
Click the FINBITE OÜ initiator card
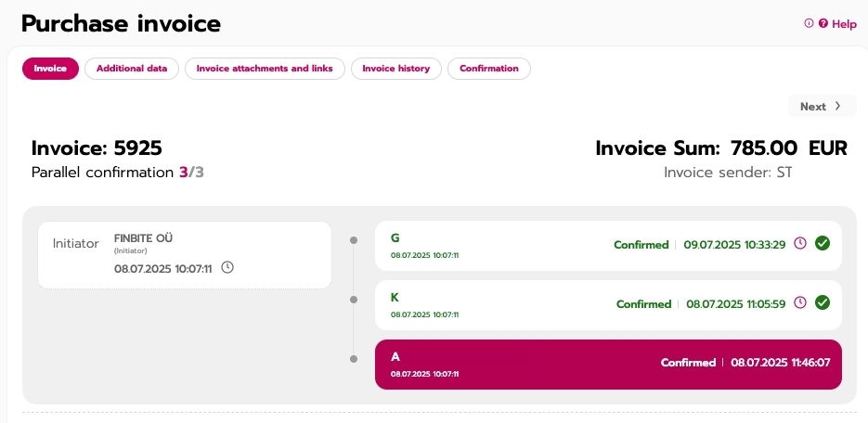[x=184, y=254]
